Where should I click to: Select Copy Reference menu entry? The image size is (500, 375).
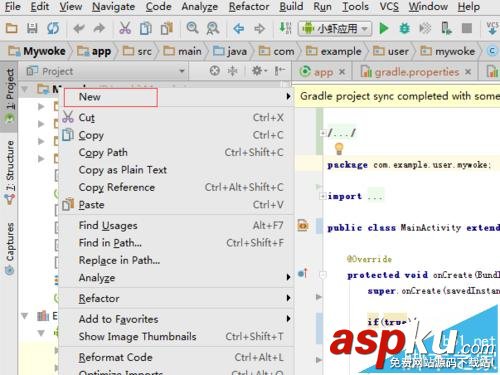(177, 187)
